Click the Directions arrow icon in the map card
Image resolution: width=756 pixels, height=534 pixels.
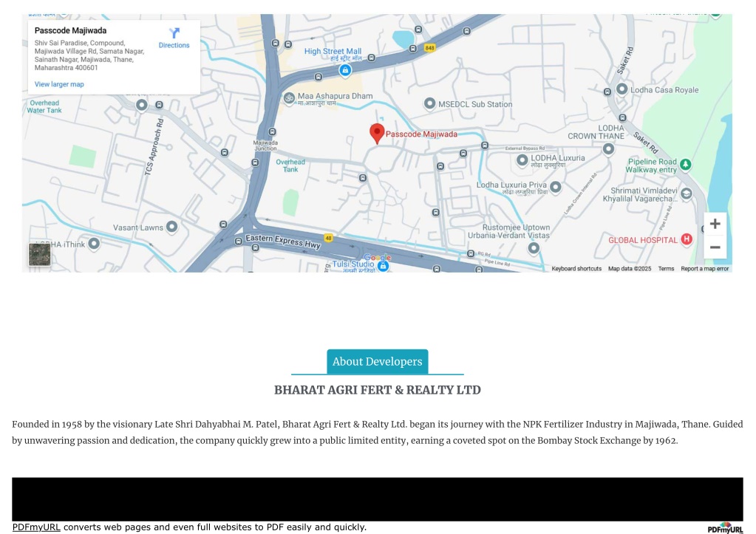click(174, 32)
